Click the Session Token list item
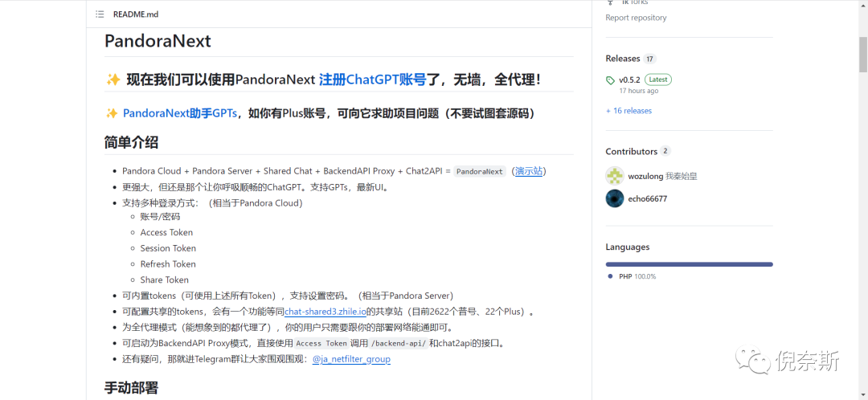This screenshot has height=400, width=868. (168, 248)
